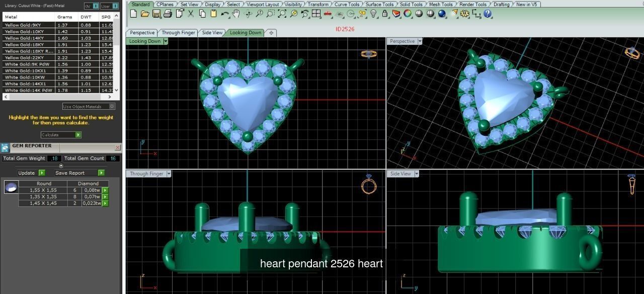This screenshot has height=294, width=644.
Task: Toggle the GV switch in Library header
Action: 91,6
